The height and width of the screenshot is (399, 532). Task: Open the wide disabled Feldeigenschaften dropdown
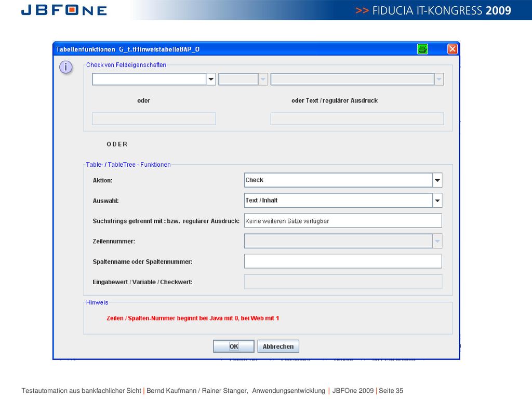(438, 79)
